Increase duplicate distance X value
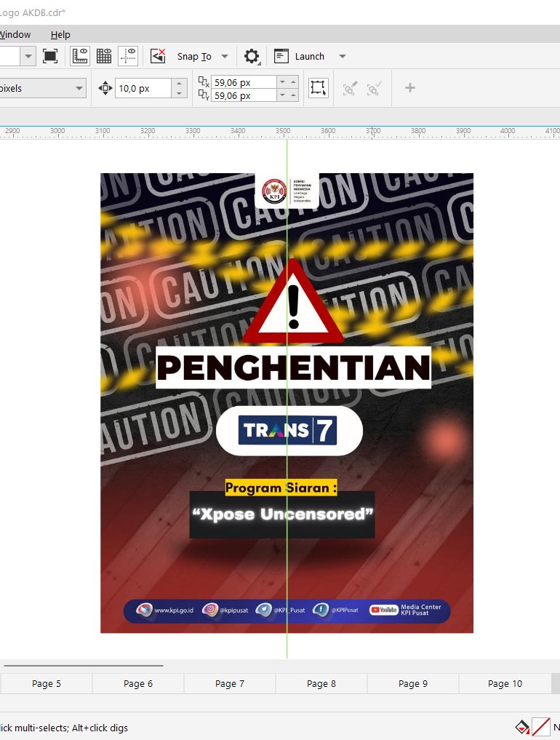Viewport: 560px width, 740px height. click(293, 82)
